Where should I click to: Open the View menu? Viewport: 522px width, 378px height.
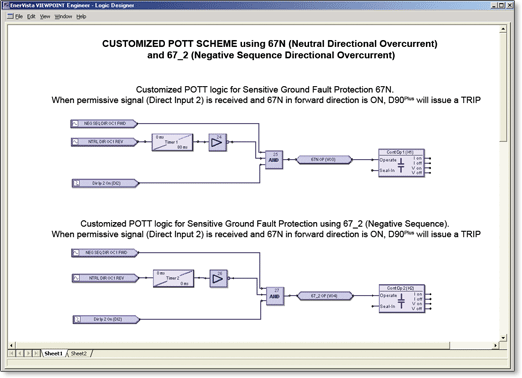click(x=45, y=16)
